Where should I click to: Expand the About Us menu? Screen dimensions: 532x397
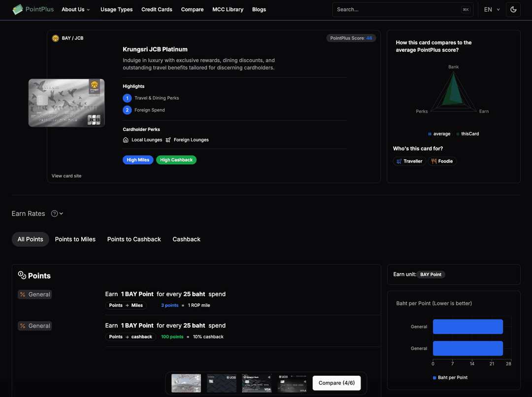[x=76, y=9]
